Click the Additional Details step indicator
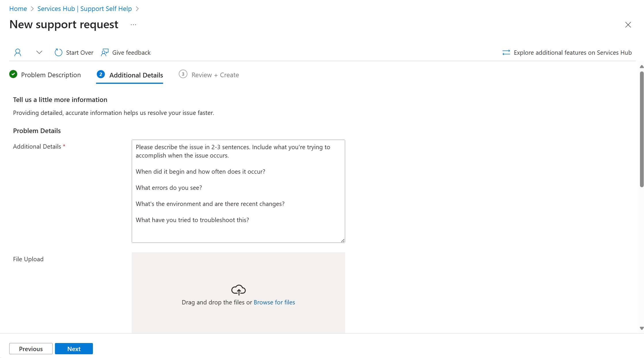The height and width of the screenshot is (358, 644). point(129,75)
